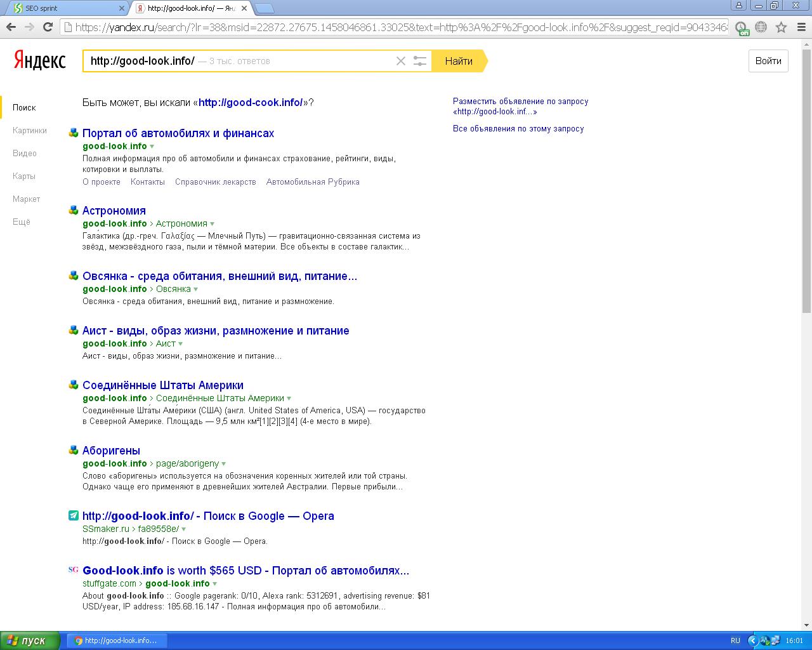Open Карты in the sidebar
The width and height of the screenshot is (812, 650).
24,176
